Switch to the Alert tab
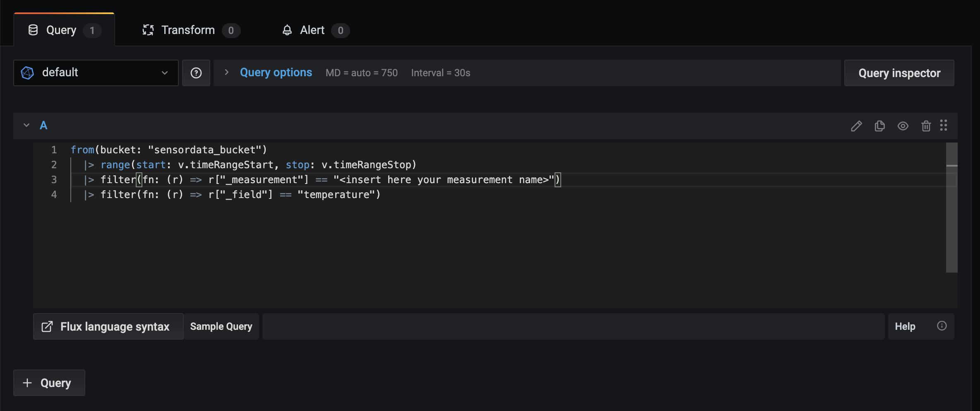This screenshot has height=411, width=980. (x=315, y=30)
